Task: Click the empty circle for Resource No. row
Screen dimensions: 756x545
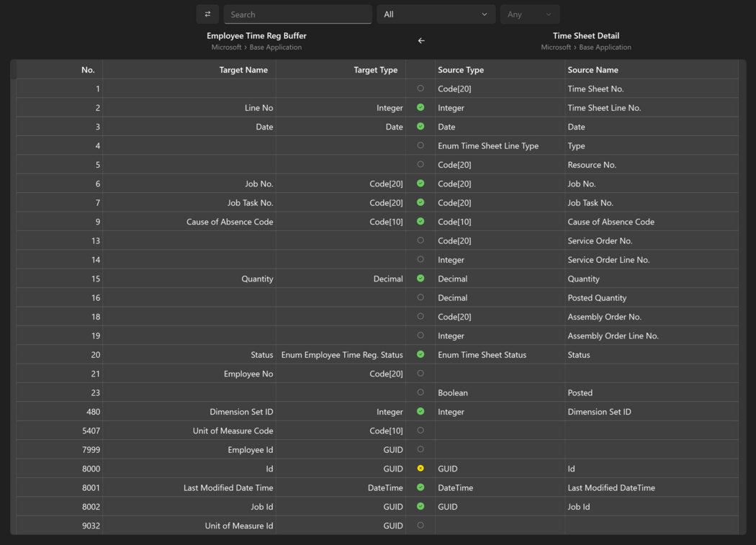Action: (x=420, y=164)
